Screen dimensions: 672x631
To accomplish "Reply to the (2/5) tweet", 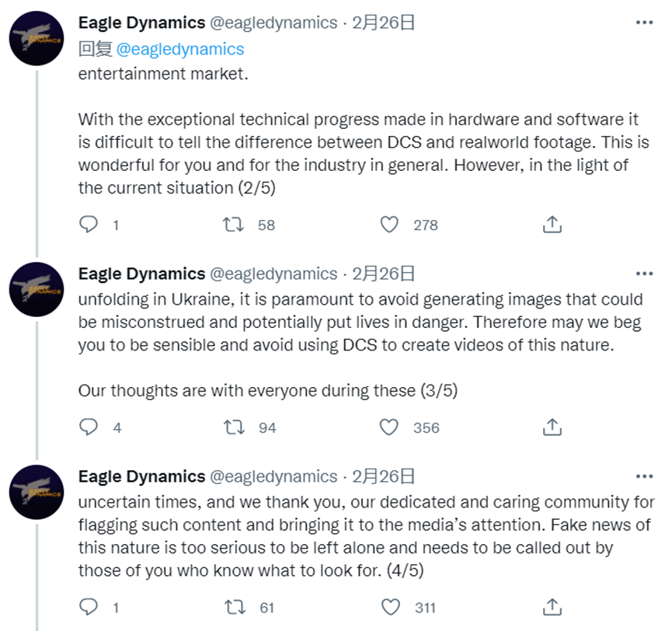I will click(89, 225).
